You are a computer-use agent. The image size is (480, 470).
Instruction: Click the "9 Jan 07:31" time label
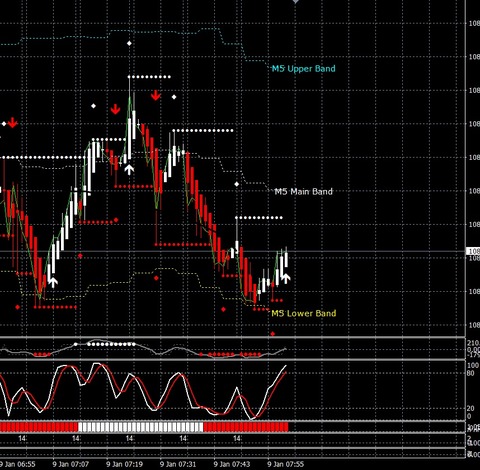[x=178, y=464]
